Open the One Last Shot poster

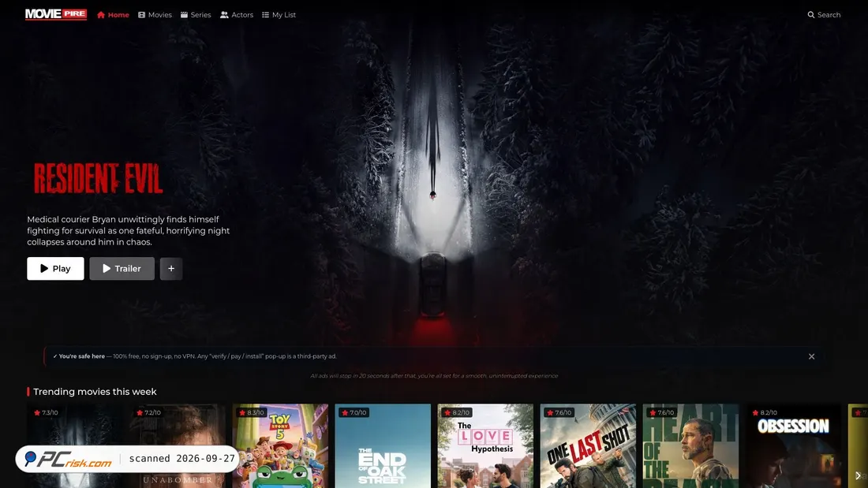coord(588,446)
